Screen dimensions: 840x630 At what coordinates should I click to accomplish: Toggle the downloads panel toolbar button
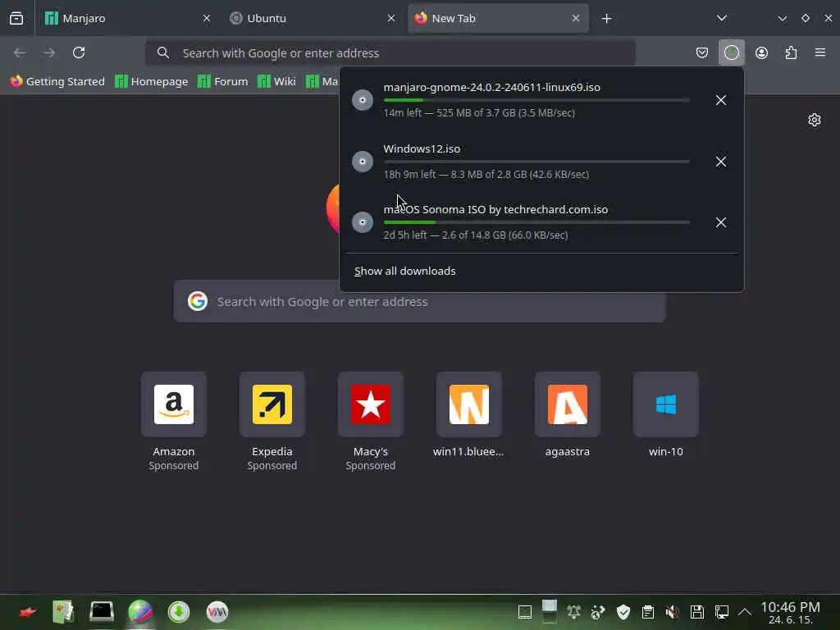731,52
